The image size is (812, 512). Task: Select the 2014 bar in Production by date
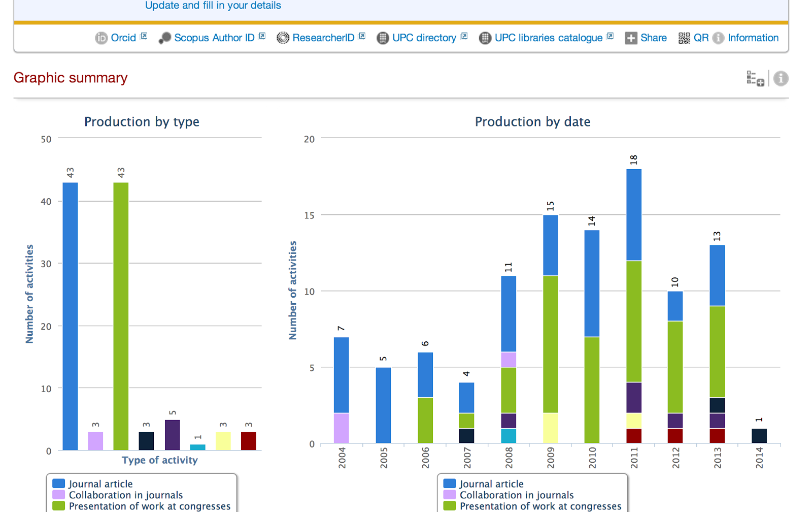[759, 436]
